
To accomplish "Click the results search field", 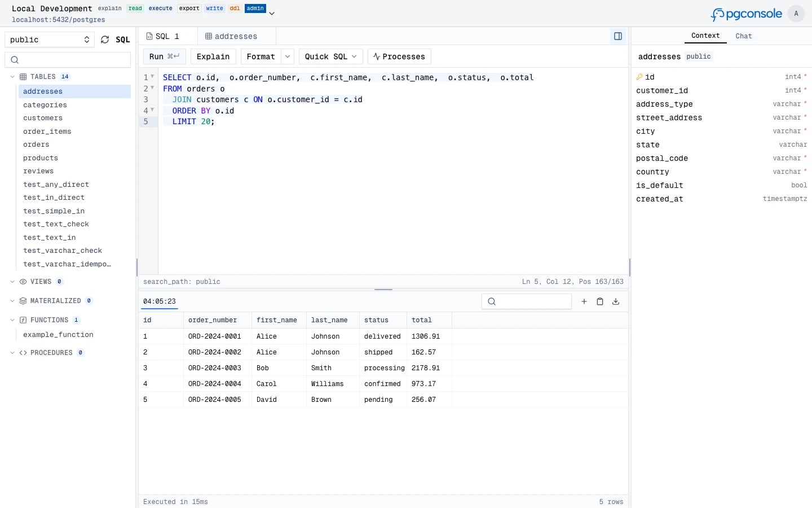I will [527, 301].
